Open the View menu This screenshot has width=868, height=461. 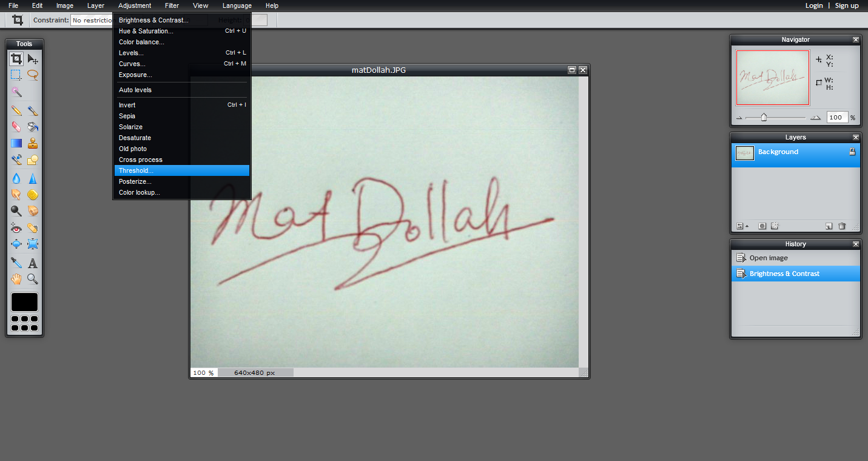tap(201, 5)
